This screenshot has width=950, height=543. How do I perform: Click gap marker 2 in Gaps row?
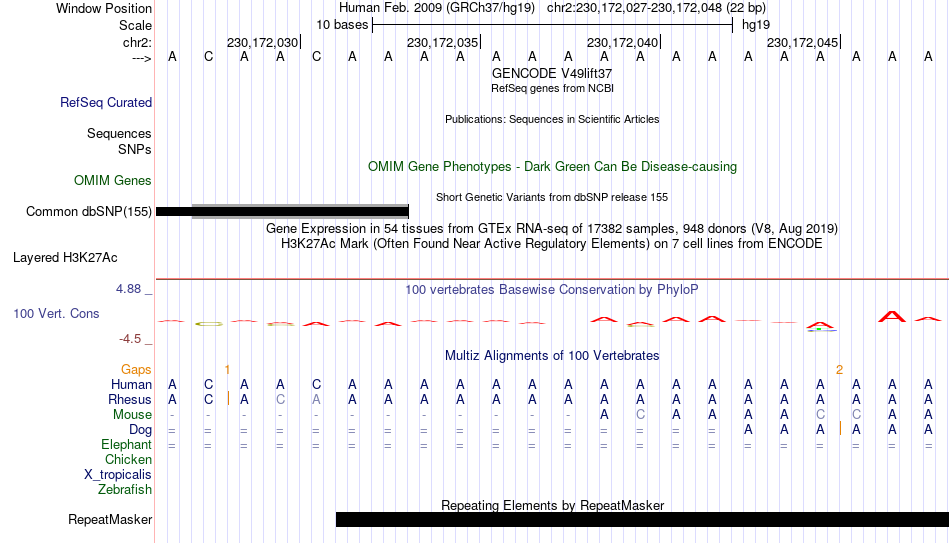point(839,370)
